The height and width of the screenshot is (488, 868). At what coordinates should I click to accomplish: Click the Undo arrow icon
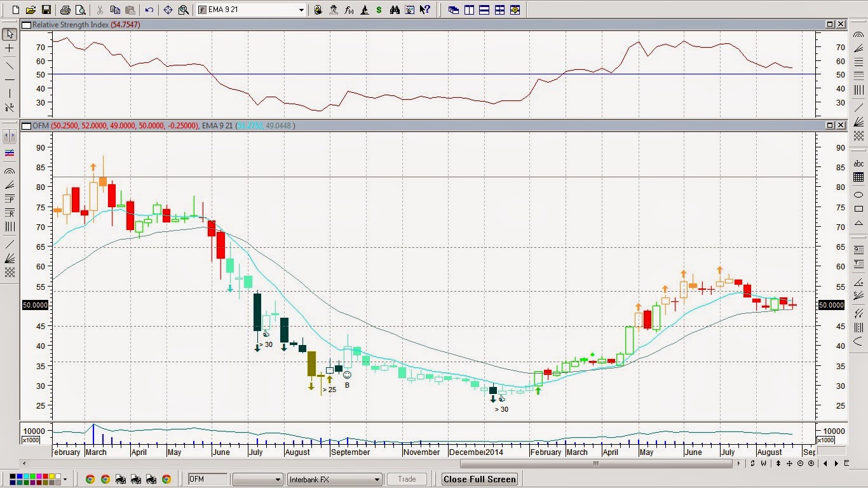pyautogui.click(x=149, y=10)
